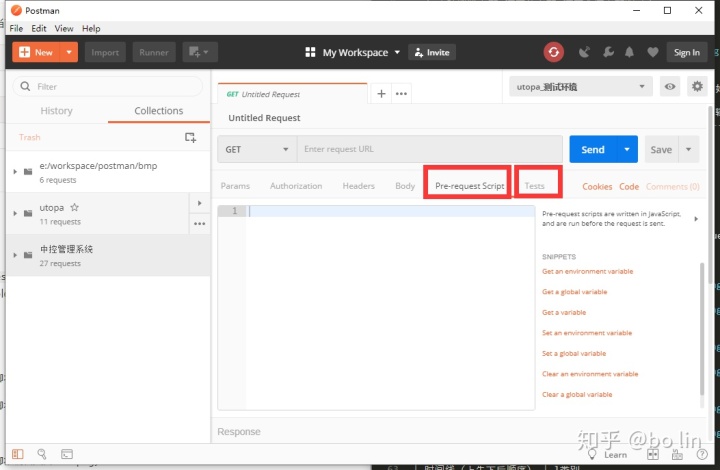The image size is (720, 470).
Task: Click the Invite button
Action: [432, 52]
